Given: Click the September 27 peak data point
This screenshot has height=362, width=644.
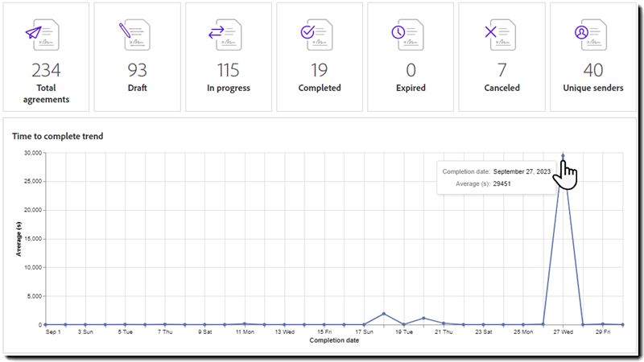Looking at the screenshot, I should [x=563, y=156].
